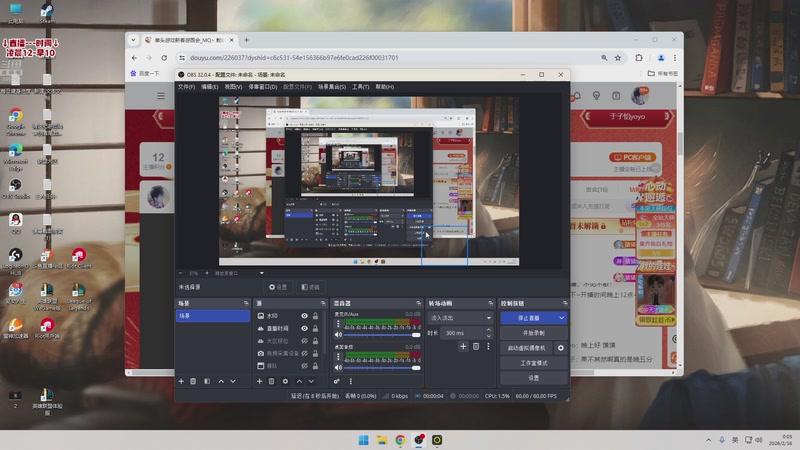Viewport: 800px width, 450px height.
Task: Move source up in Sources panel
Action: coord(299,381)
